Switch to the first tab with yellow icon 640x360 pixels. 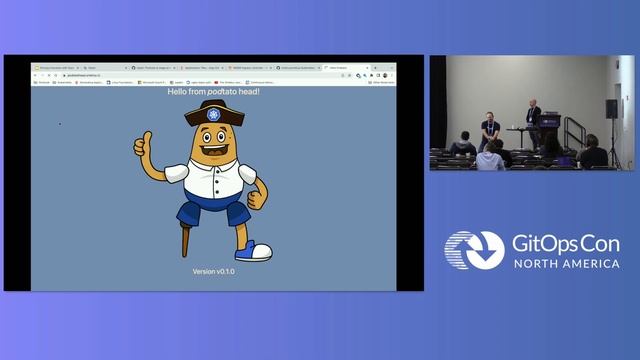(57, 68)
